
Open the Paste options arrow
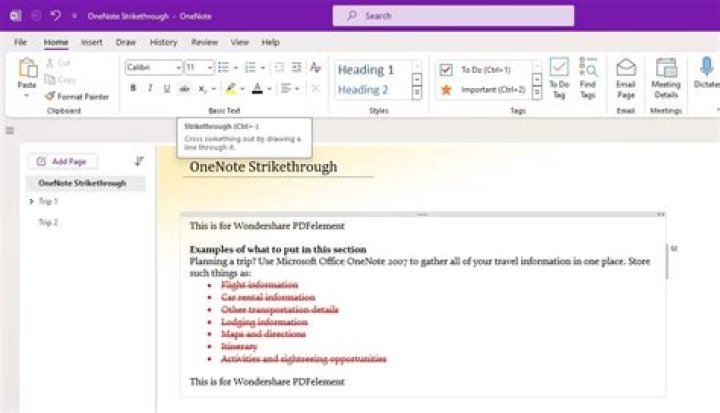[27, 96]
